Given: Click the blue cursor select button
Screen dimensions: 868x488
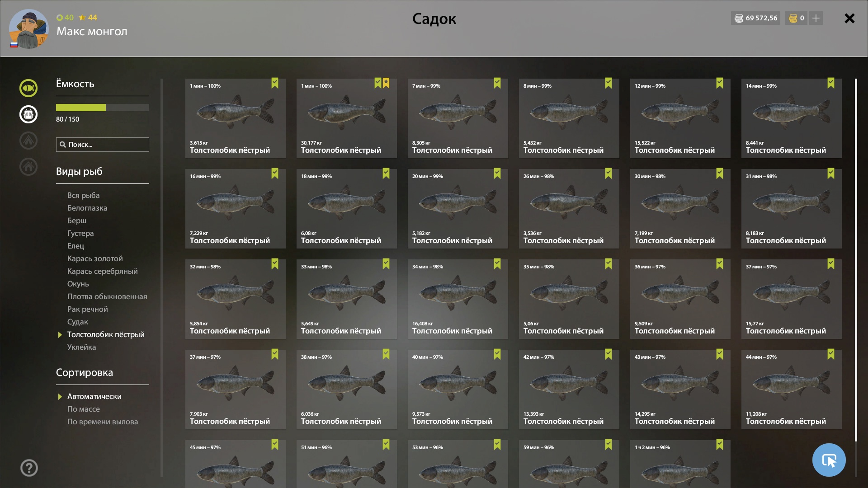Looking at the screenshot, I should point(829,460).
